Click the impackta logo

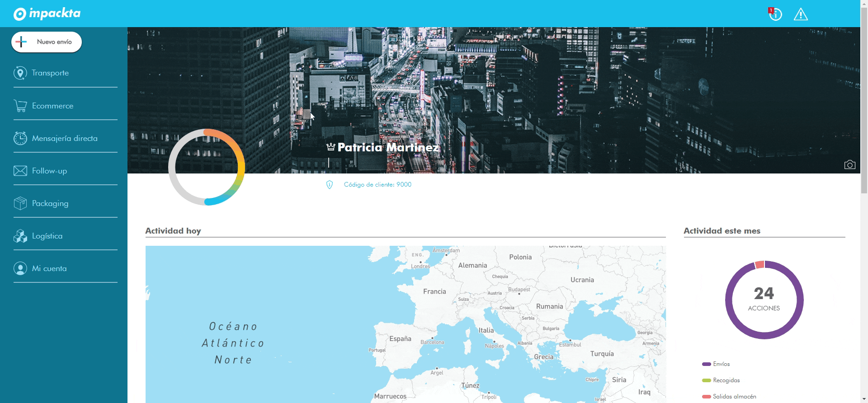[47, 14]
